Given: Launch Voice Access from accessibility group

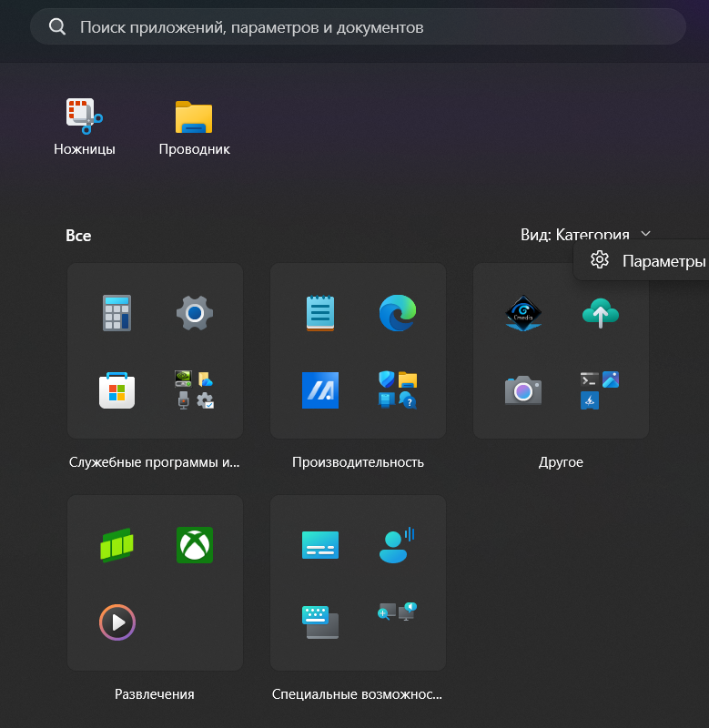Looking at the screenshot, I should pyautogui.click(x=397, y=545).
